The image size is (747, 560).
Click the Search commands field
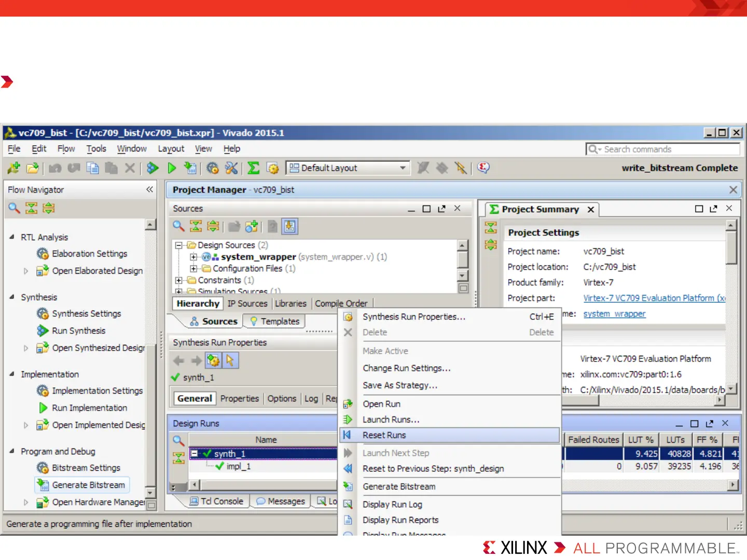coord(662,149)
